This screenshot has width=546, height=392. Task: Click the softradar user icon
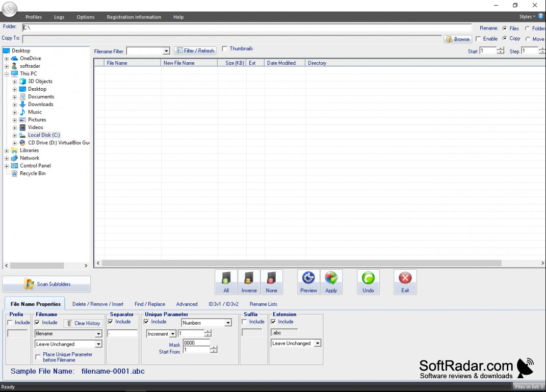pyautogui.click(x=14, y=66)
